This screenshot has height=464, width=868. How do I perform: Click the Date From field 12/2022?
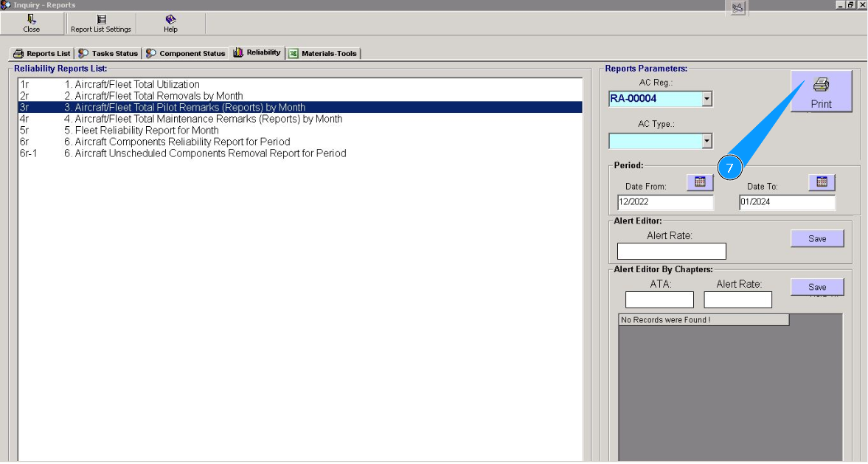click(665, 202)
